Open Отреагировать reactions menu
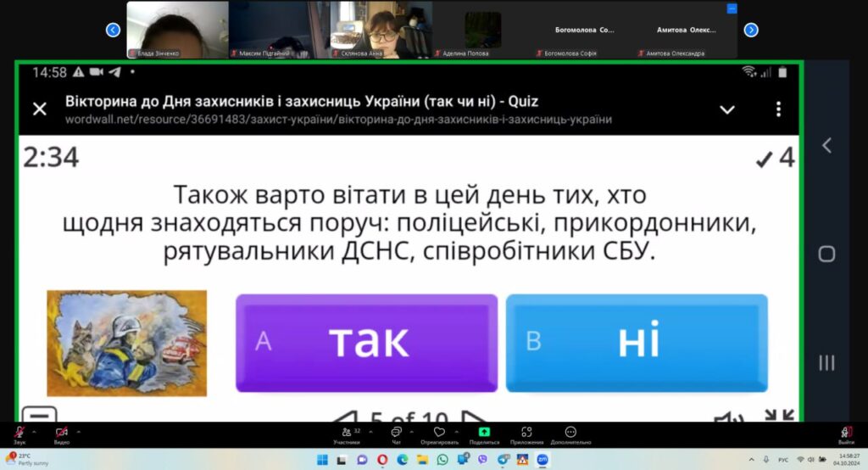This screenshot has width=868, height=470. point(439,434)
